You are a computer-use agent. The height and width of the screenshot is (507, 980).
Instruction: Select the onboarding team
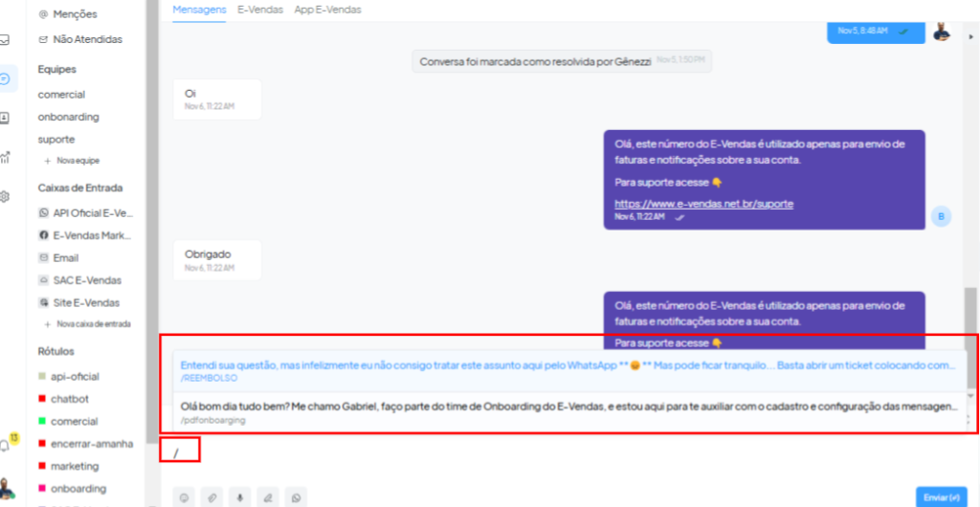tap(68, 117)
